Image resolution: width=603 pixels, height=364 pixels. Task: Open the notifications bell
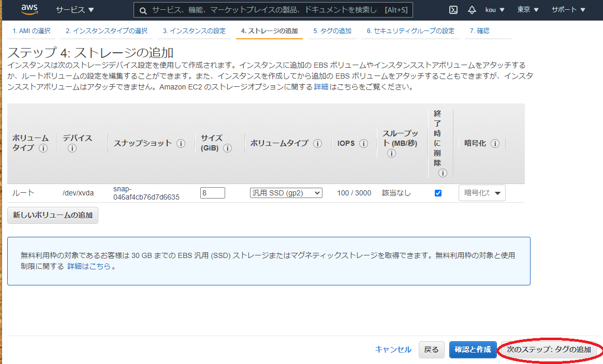472,9
